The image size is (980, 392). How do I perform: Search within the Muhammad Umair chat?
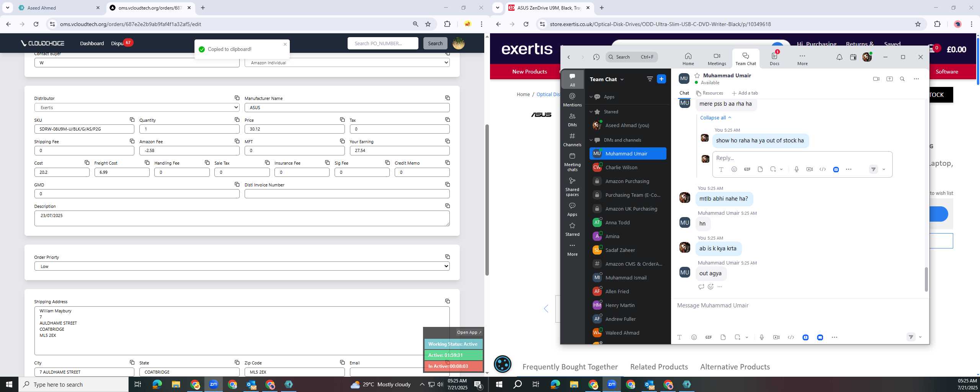pos(902,79)
